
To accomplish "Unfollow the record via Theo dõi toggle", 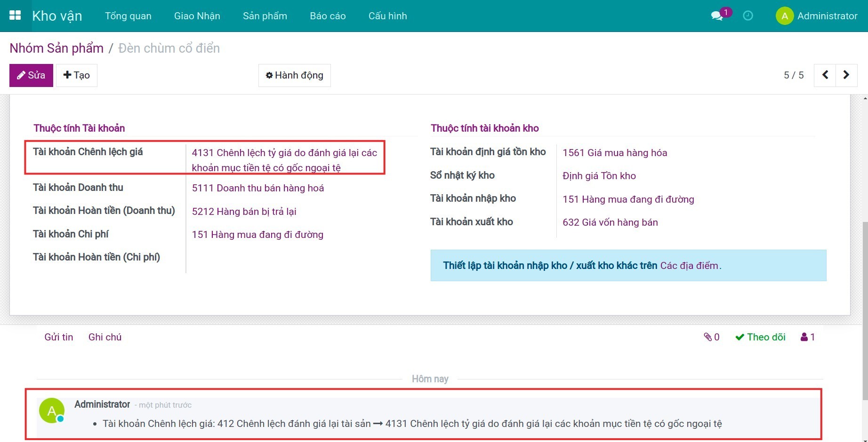I will click(760, 337).
